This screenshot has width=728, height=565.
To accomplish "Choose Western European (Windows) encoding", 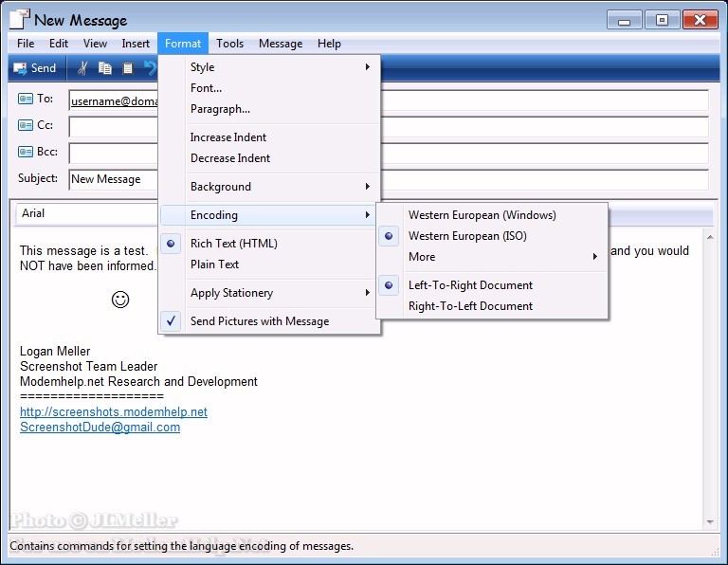I will click(x=482, y=215).
